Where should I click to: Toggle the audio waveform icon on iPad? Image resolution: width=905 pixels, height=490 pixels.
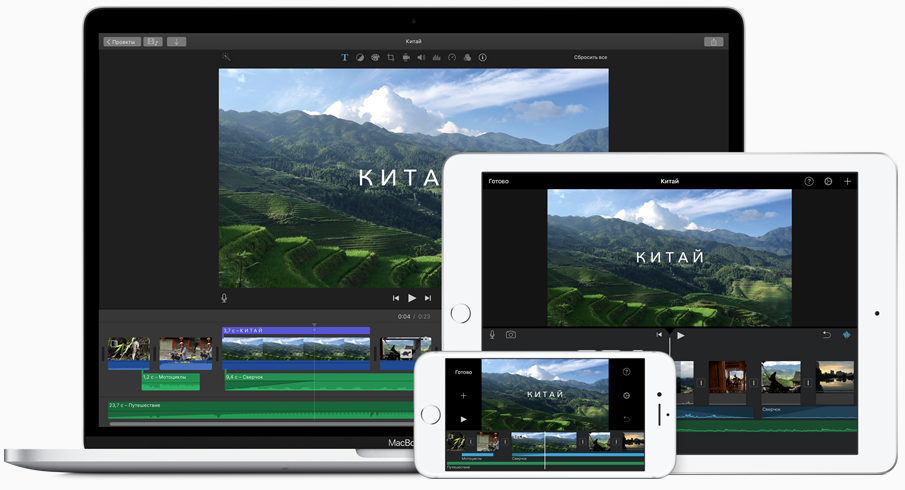(847, 335)
